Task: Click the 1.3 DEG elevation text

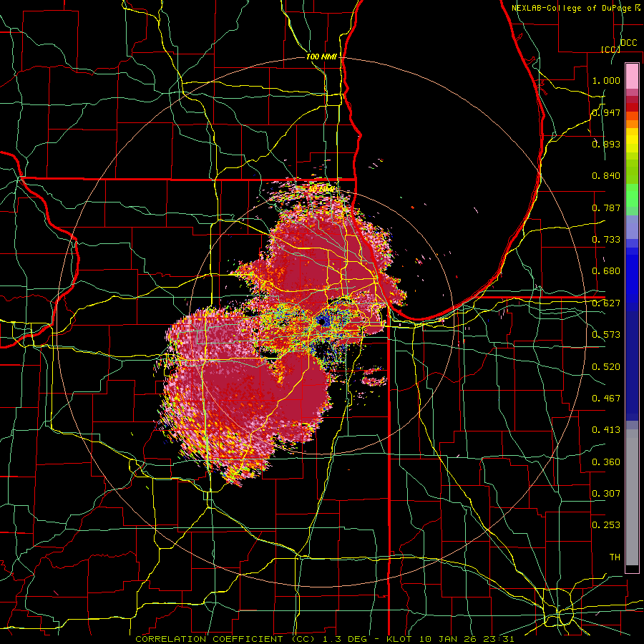Action: point(345,639)
